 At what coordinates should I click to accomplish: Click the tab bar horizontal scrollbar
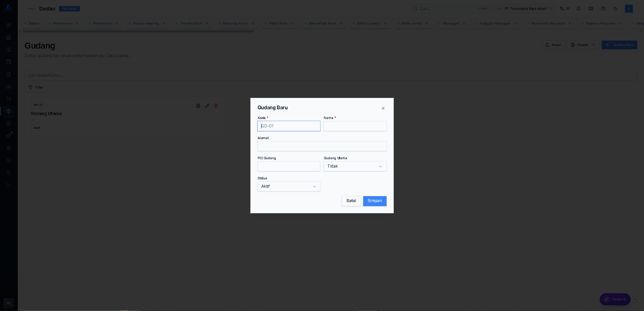click(138, 32)
